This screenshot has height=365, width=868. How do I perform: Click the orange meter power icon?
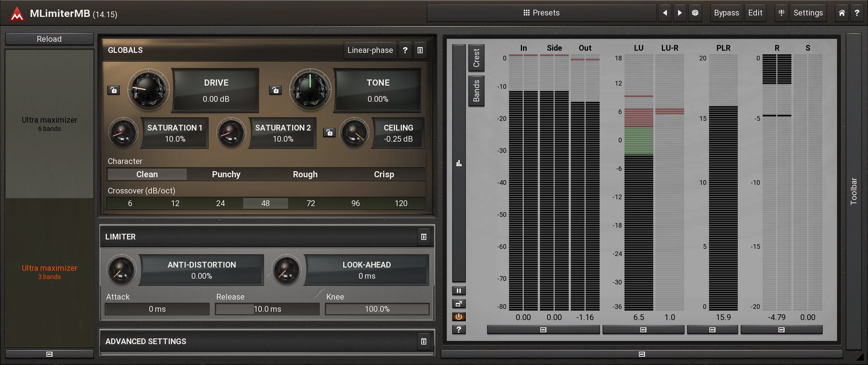[459, 317]
